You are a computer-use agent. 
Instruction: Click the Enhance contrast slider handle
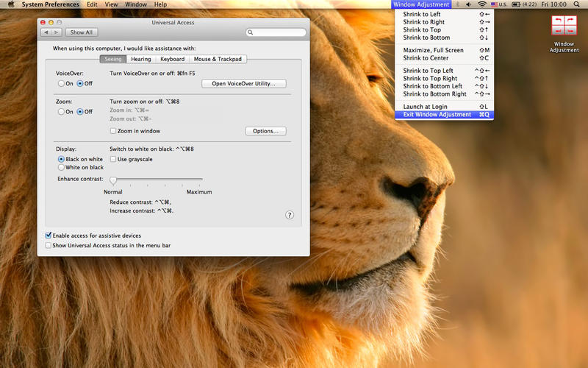(113, 180)
